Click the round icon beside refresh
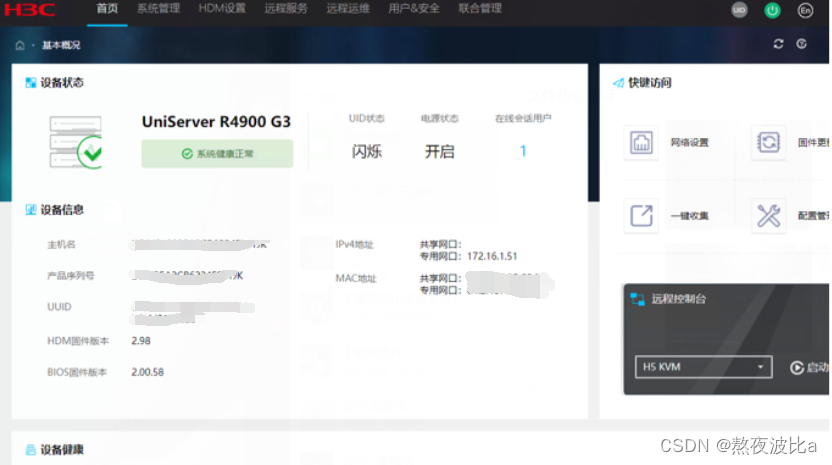Image resolution: width=832 pixels, height=465 pixels. pyautogui.click(x=802, y=44)
